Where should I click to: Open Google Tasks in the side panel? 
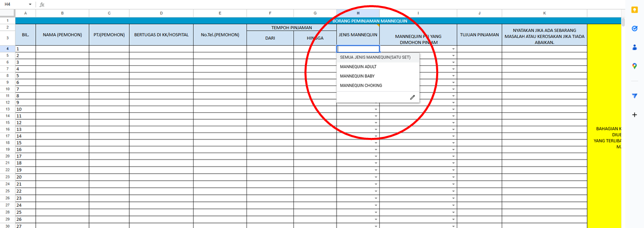[x=634, y=30]
